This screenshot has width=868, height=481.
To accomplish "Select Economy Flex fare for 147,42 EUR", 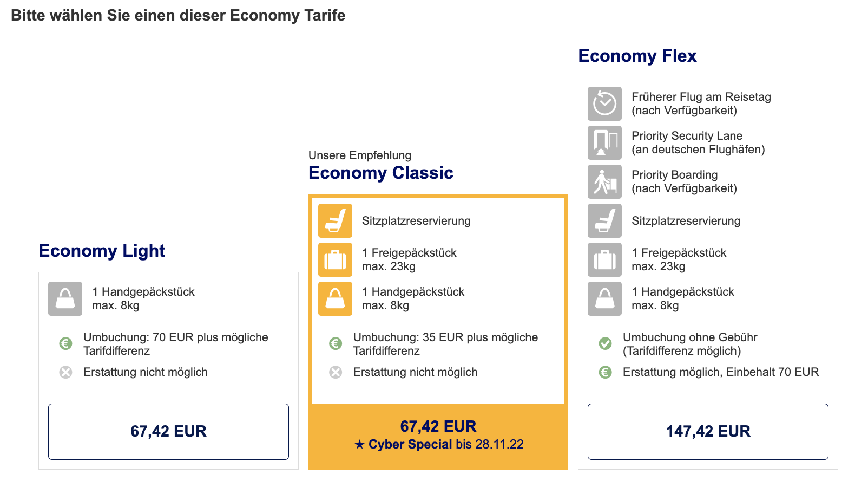I will 708,431.
